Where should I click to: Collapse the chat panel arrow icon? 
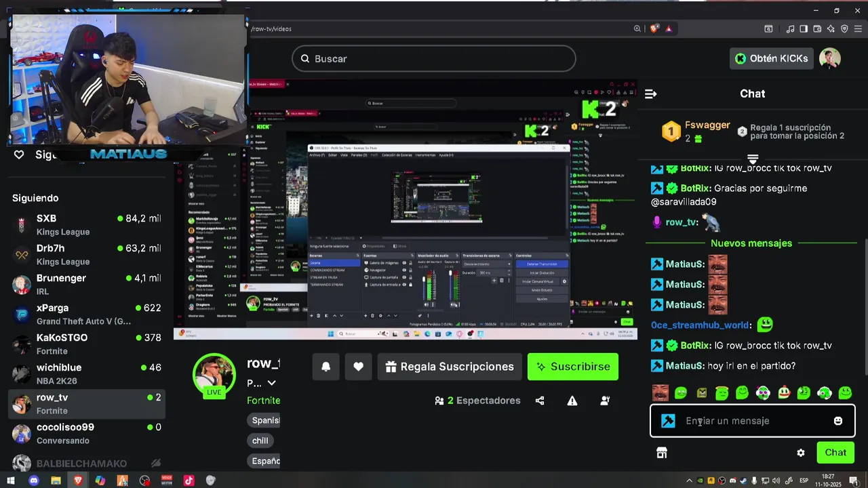[651, 94]
